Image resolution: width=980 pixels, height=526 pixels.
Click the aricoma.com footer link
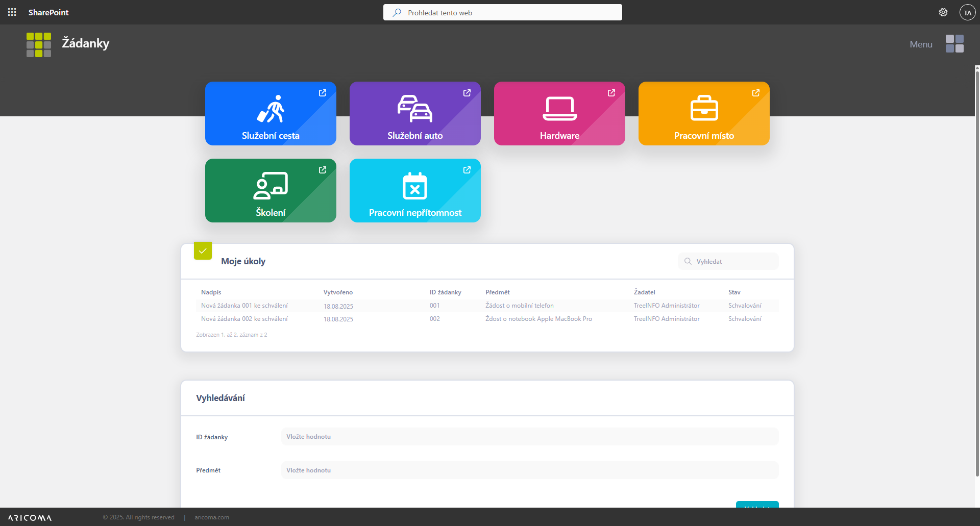[212, 517]
